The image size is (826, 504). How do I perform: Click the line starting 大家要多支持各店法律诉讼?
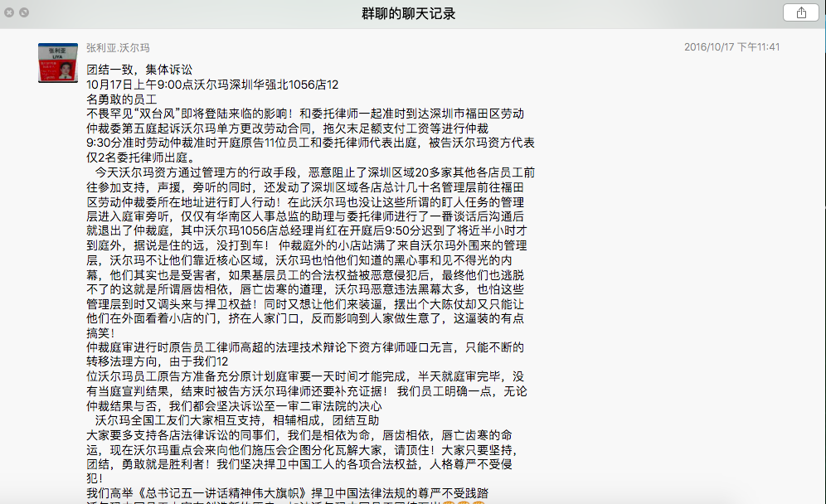pos(299,435)
